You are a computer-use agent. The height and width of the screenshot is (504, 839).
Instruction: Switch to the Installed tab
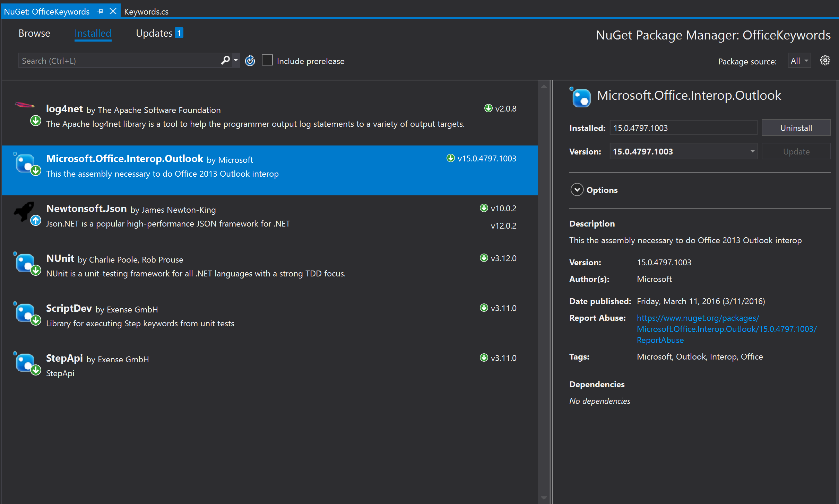[93, 33]
